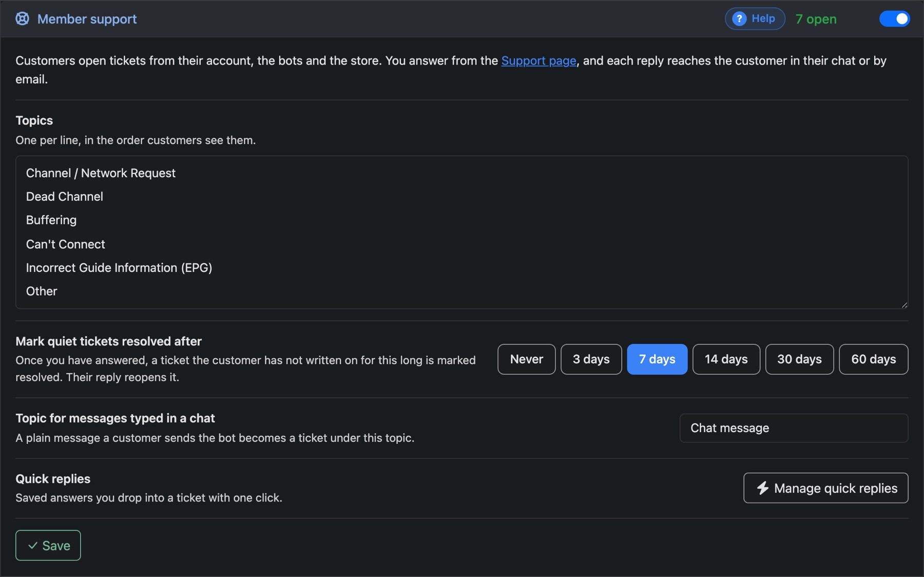This screenshot has height=577, width=924.
Task: Click the Member support lifebuoy icon
Action: [22, 19]
